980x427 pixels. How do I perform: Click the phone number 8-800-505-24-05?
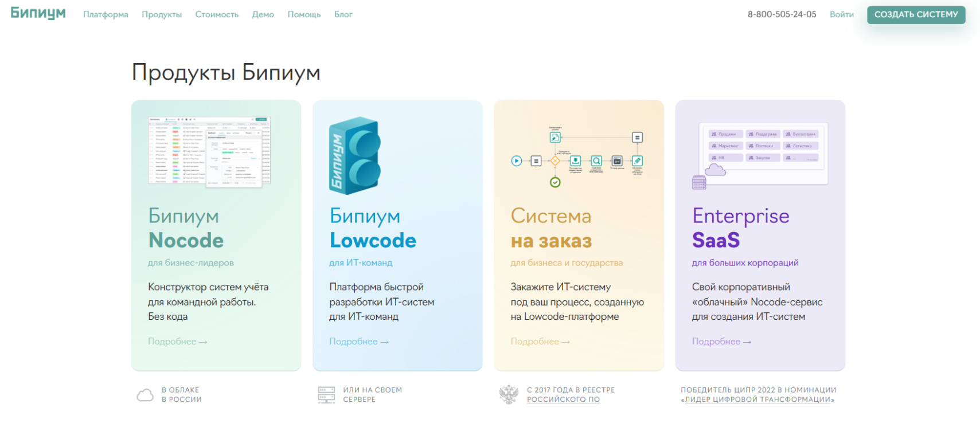[x=782, y=14]
